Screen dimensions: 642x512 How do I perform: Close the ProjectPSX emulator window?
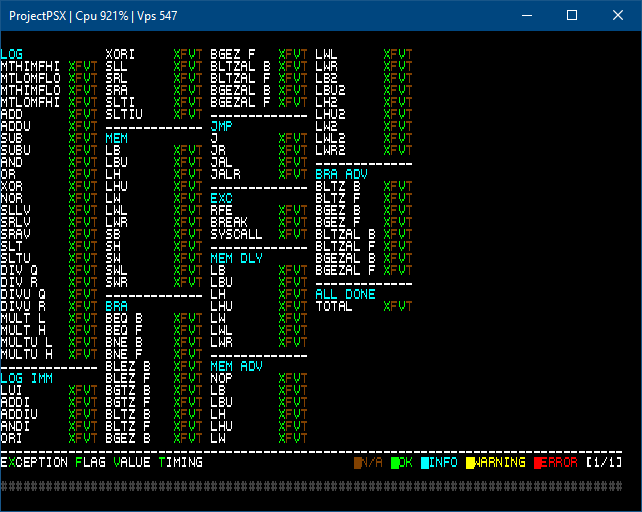[x=618, y=16]
